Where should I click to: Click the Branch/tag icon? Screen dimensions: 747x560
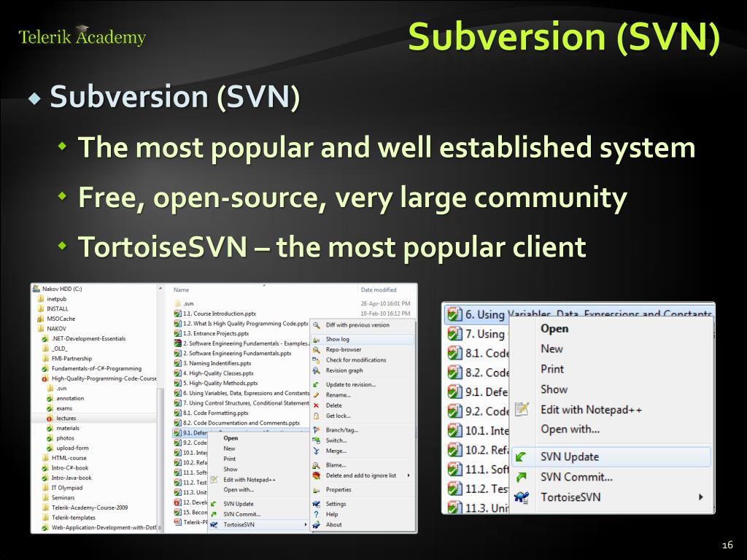pyautogui.click(x=316, y=430)
